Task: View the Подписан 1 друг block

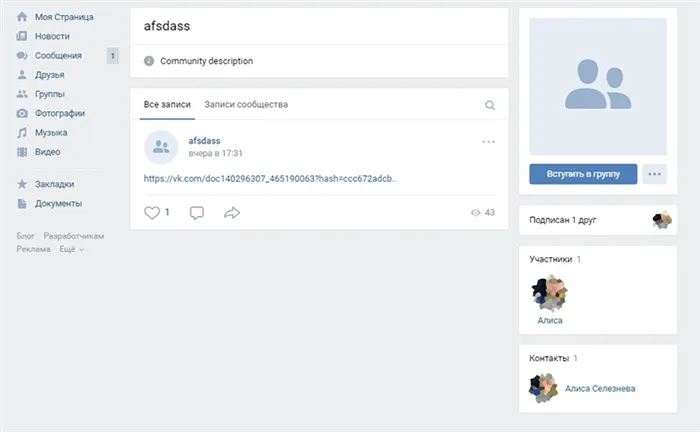Action: [598, 220]
